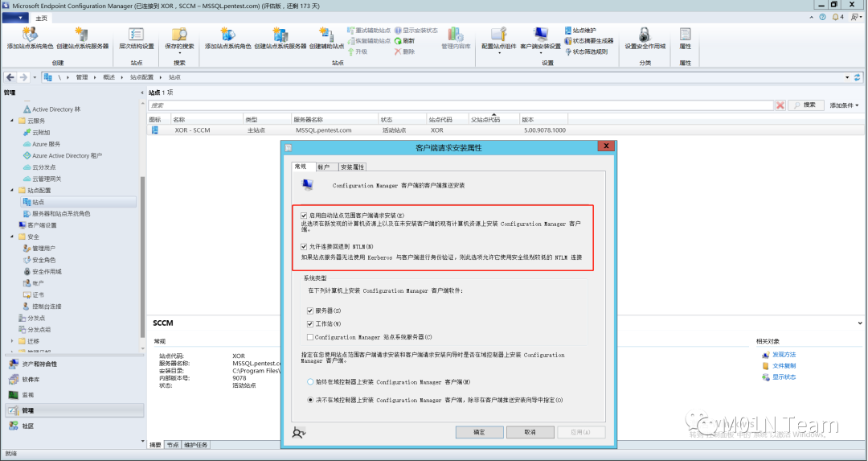Image resolution: width=868 pixels, height=461 pixels.
Task: Select 服务器和站点系统角色 tree node
Action: 56,214
